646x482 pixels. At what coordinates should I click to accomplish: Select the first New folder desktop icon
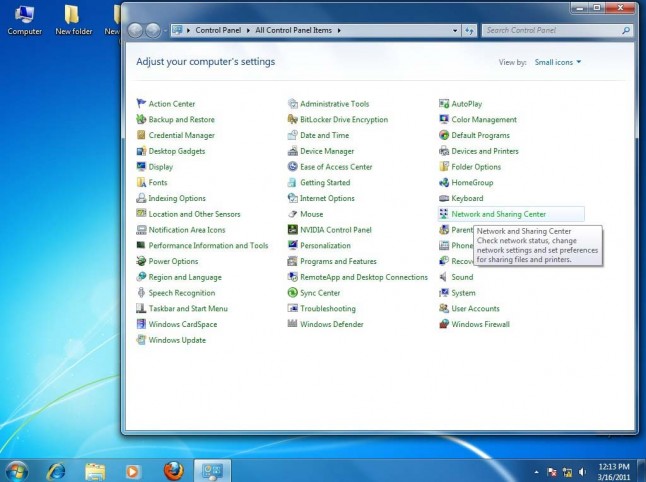tap(74, 20)
